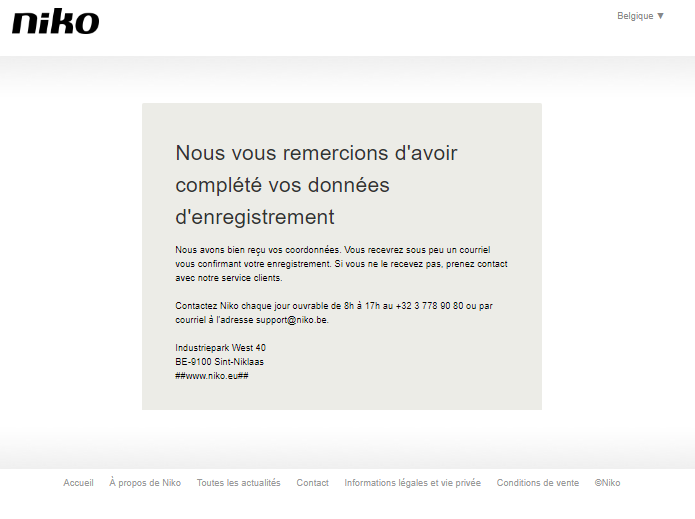Click the phone number +32 3 778 90 80
Screen dimensions: 695x519
[x=429, y=306]
